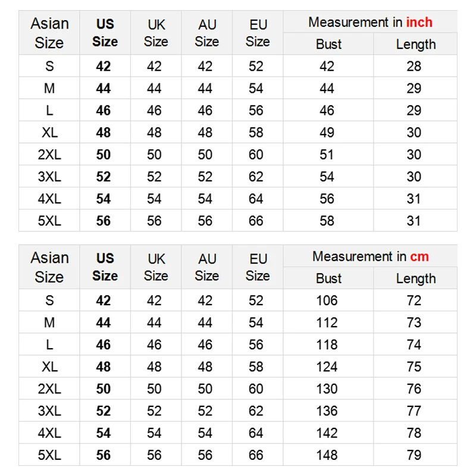This screenshot has height=476, width=476.
Task: Click the "Length" header in cm table
Action: 415,278
